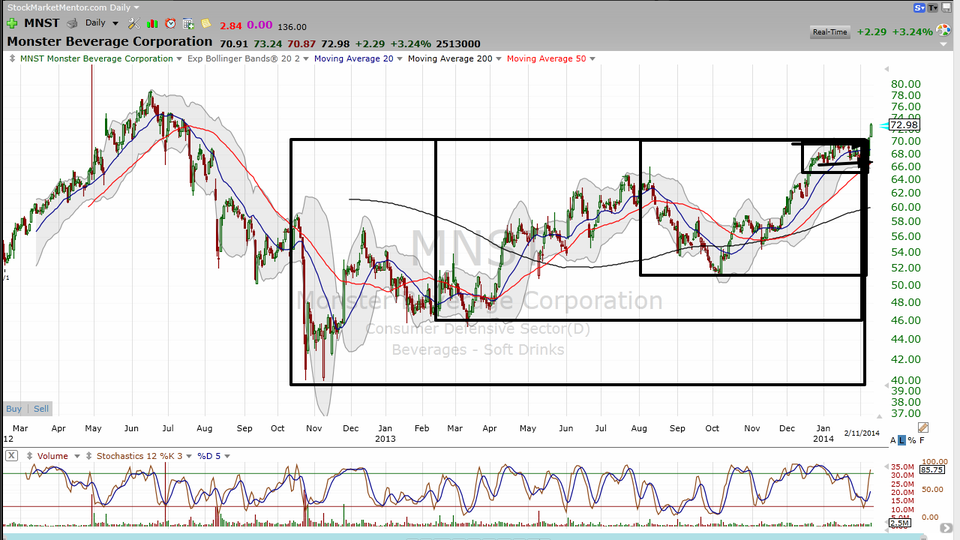Screen dimensions: 960x540
Task: Click the white down arrow below palette
Action: pos(943,44)
